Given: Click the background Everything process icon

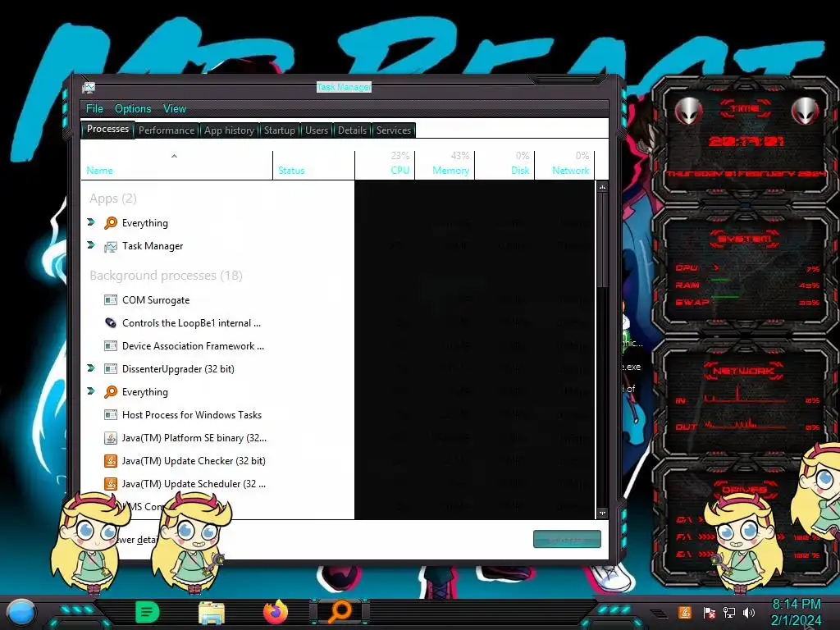Looking at the screenshot, I should tap(111, 391).
